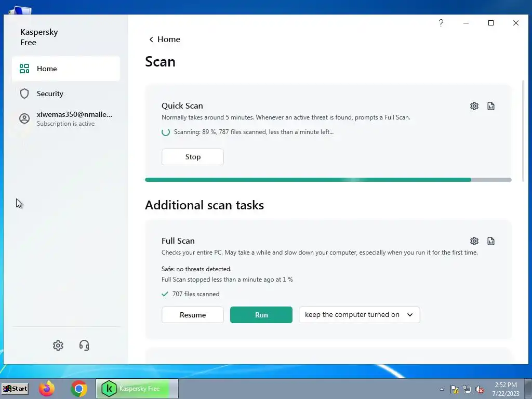Click 'Safe: no threats detected.' text

[x=196, y=269]
